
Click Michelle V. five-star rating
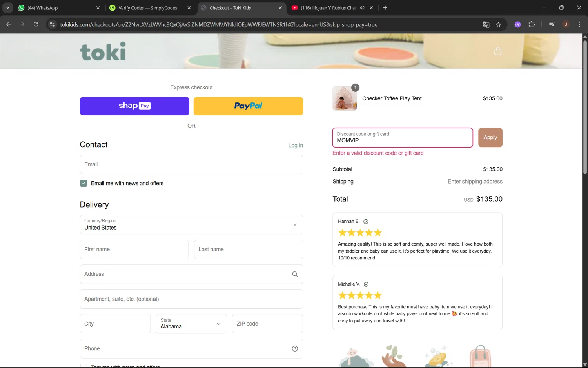(360, 295)
